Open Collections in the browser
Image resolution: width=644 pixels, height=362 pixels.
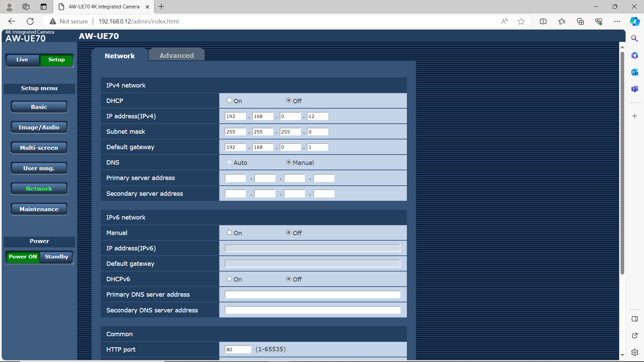580,21
